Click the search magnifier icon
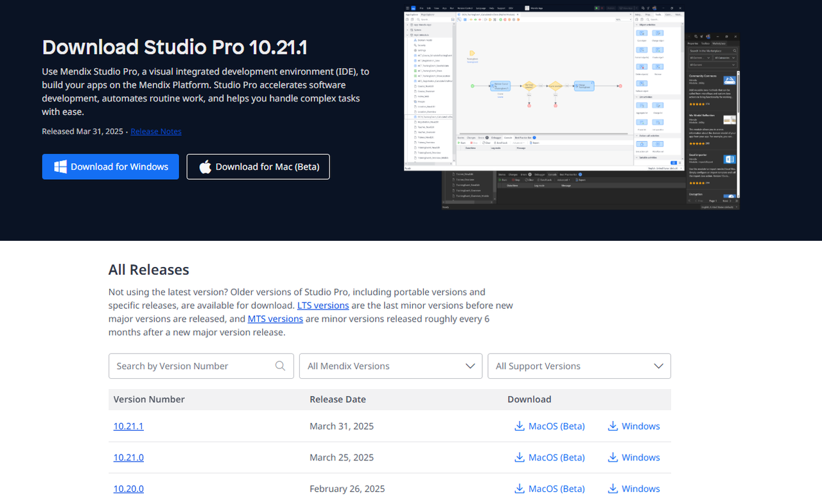 pyautogui.click(x=280, y=365)
